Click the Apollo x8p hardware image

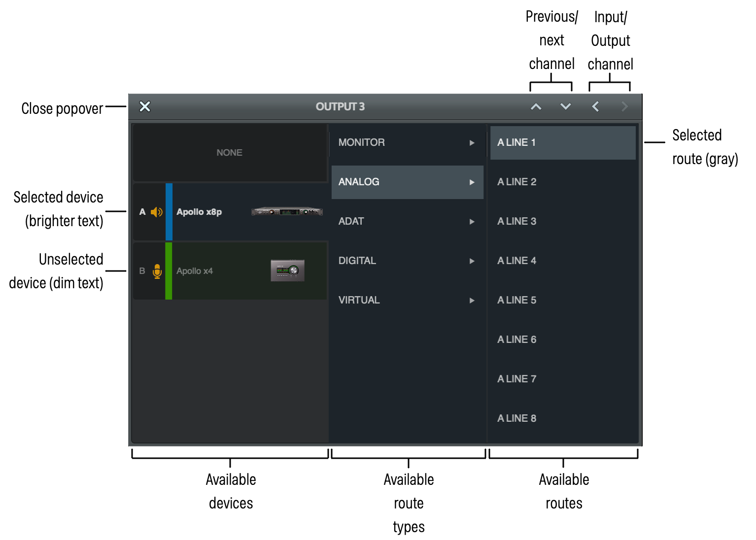click(x=287, y=212)
